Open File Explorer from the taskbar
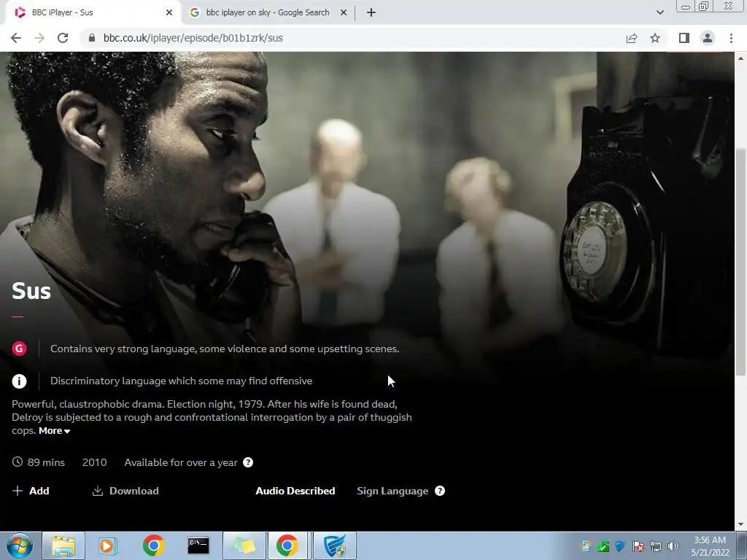The image size is (747, 560). [63, 545]
